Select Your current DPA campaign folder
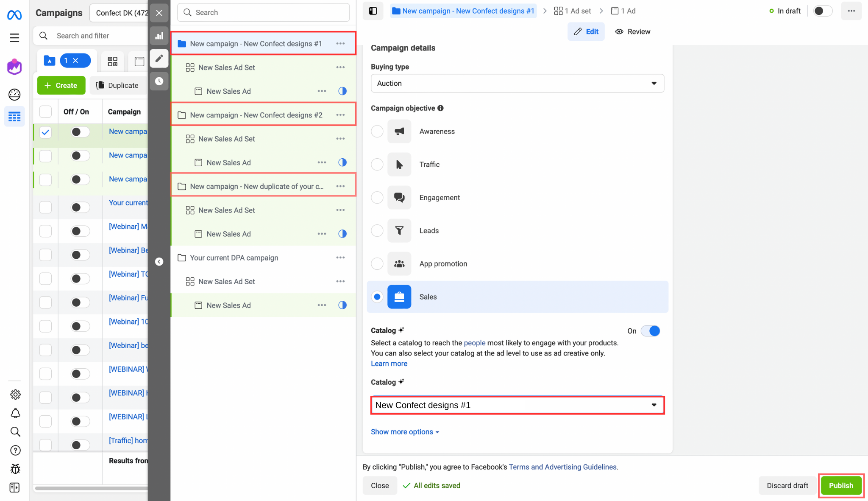The width and height of the screenshot is (868, 501). (263, 257)
